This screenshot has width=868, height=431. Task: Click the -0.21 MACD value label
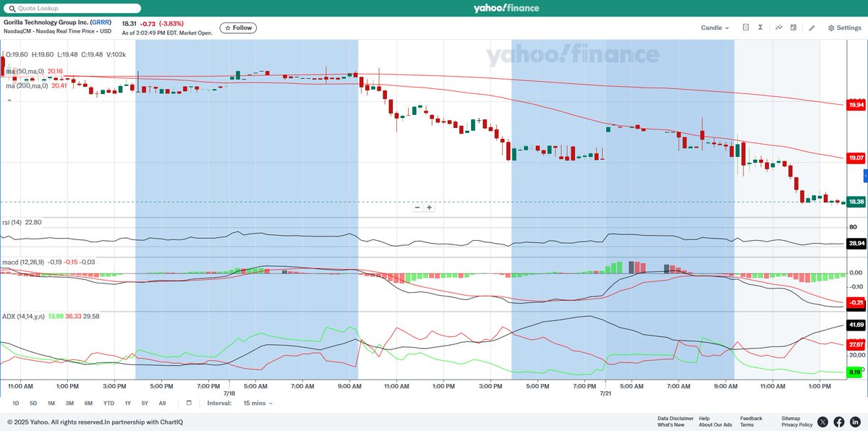[x=856, y=302]
